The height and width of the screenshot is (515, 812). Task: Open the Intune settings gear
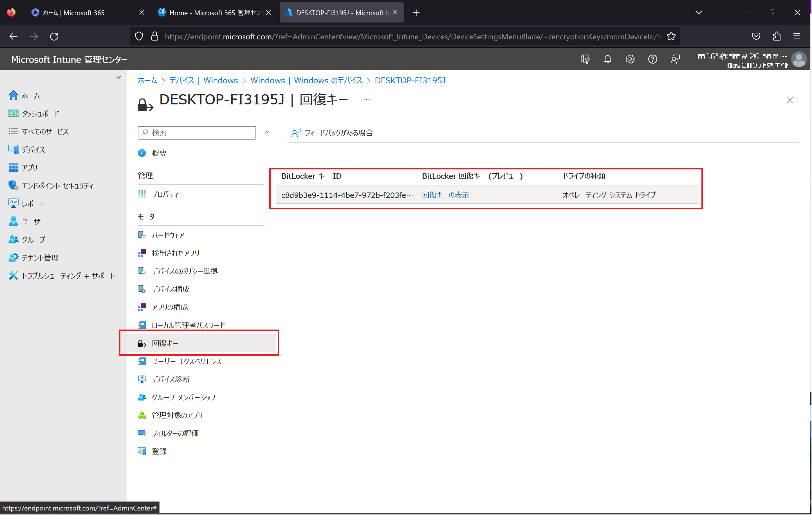click(630, 59)
